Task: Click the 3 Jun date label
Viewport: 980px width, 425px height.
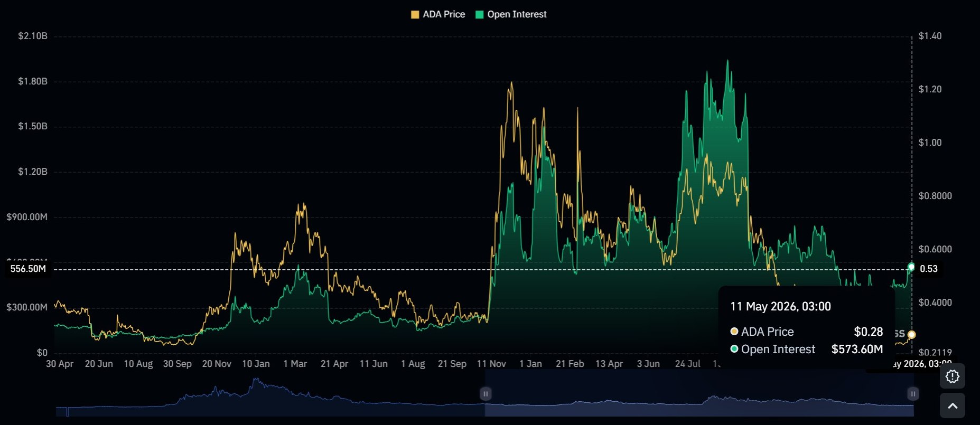Action: [x=649, y=364]
